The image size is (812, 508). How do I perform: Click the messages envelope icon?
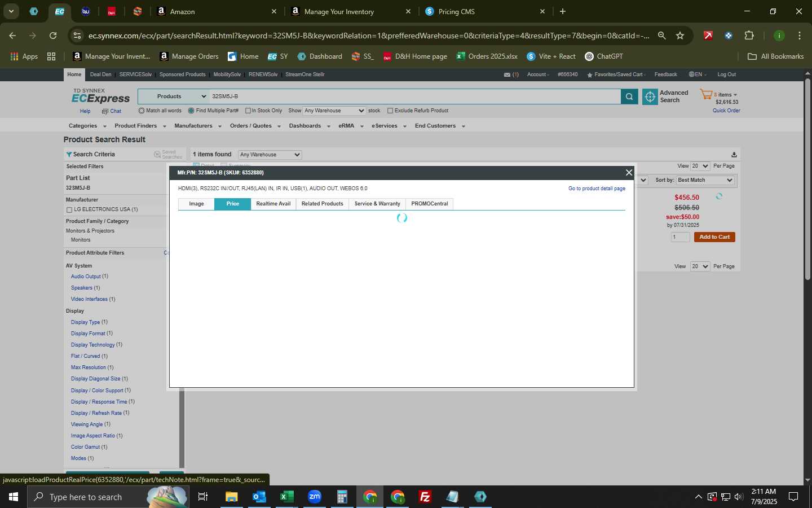click(x=507, y=75)
